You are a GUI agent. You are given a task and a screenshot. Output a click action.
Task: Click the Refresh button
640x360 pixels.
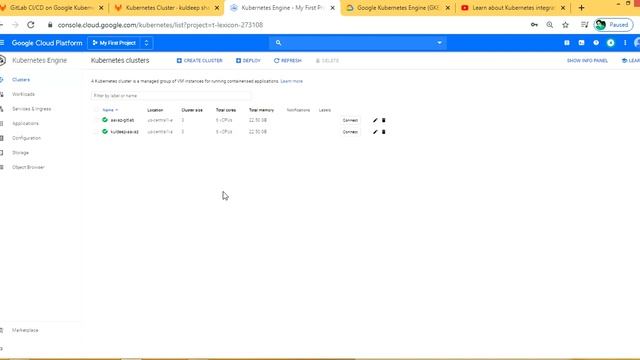(x=288, y=60)
